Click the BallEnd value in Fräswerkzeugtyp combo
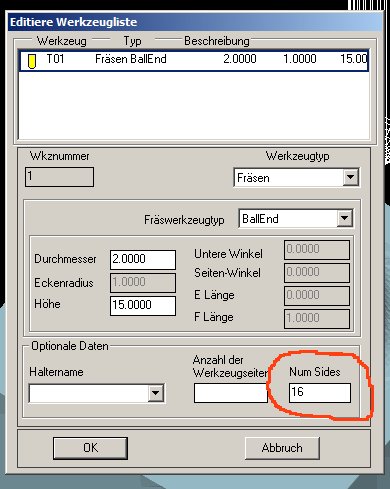 click(x=260, y=219)
